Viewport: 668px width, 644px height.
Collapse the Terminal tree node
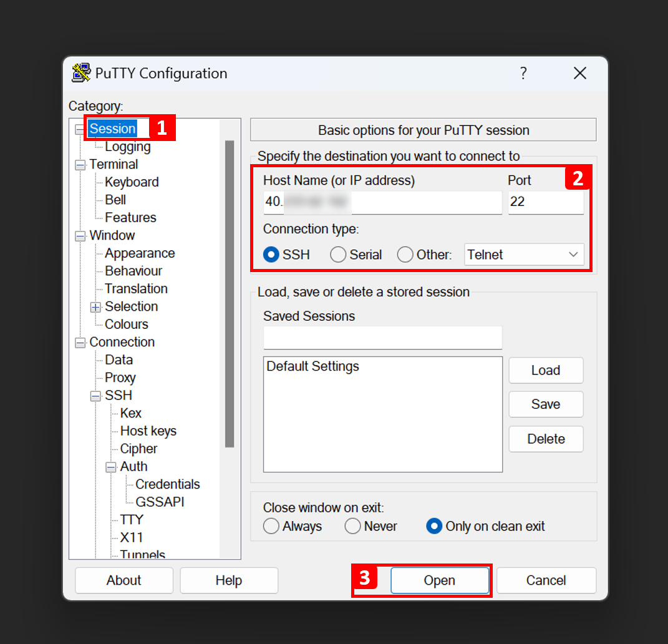pos(80,165)
